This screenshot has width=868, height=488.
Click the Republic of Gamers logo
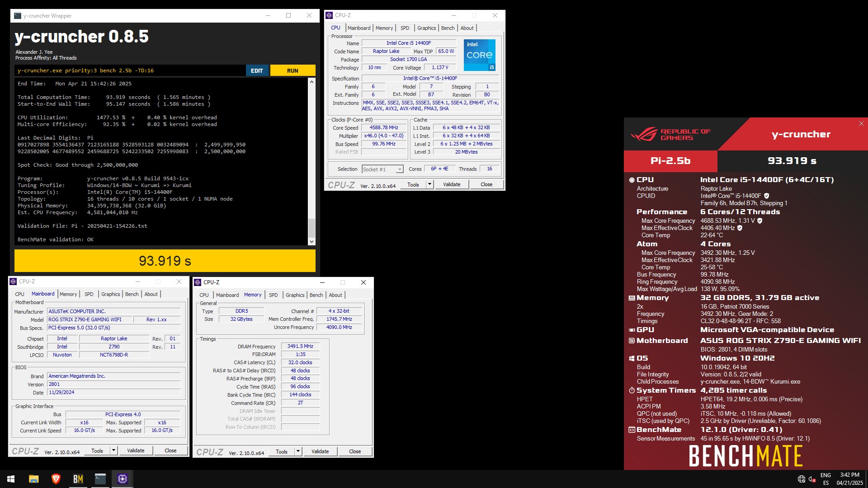671,134
